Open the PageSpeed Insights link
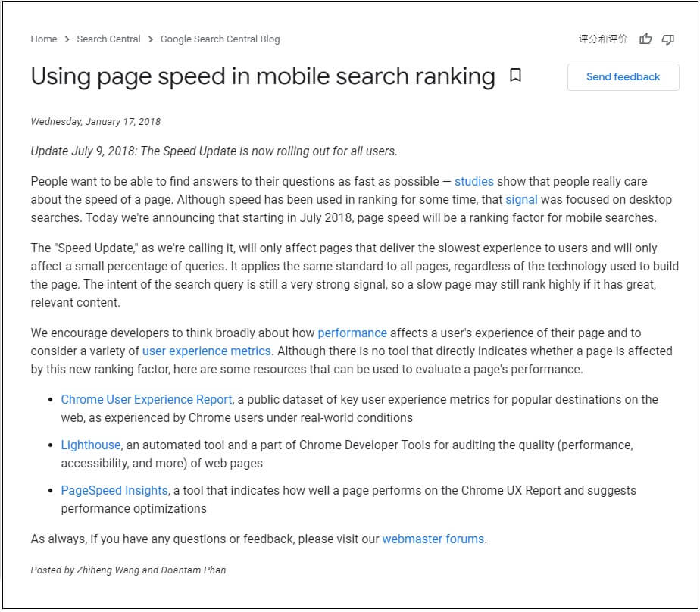This screenshot has width=700, height=612. pos(114,490)
